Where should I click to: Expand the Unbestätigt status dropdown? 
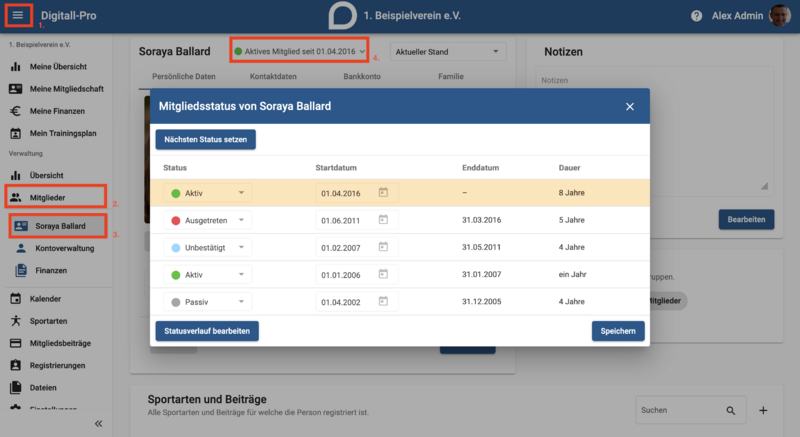(x=207, y=247)
